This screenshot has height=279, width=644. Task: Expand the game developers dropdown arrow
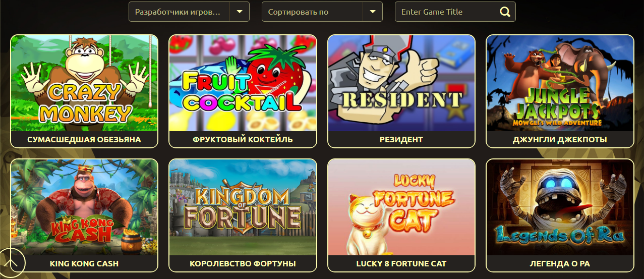(x=240, y=12)
